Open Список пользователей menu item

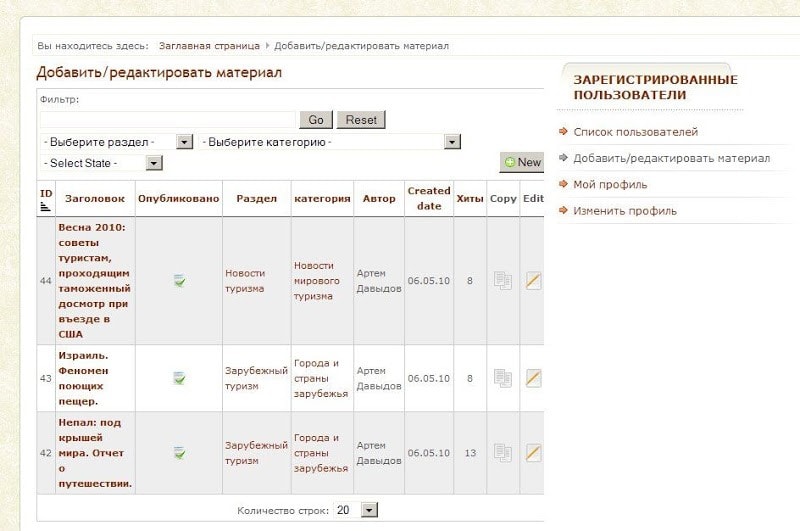tap(635, 132)
